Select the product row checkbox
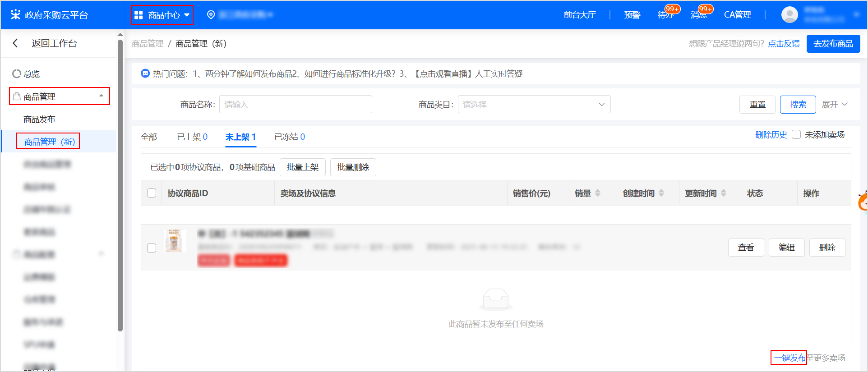This screenshot has width=868, height=372. pyautogui.click(x=152, y=248)
